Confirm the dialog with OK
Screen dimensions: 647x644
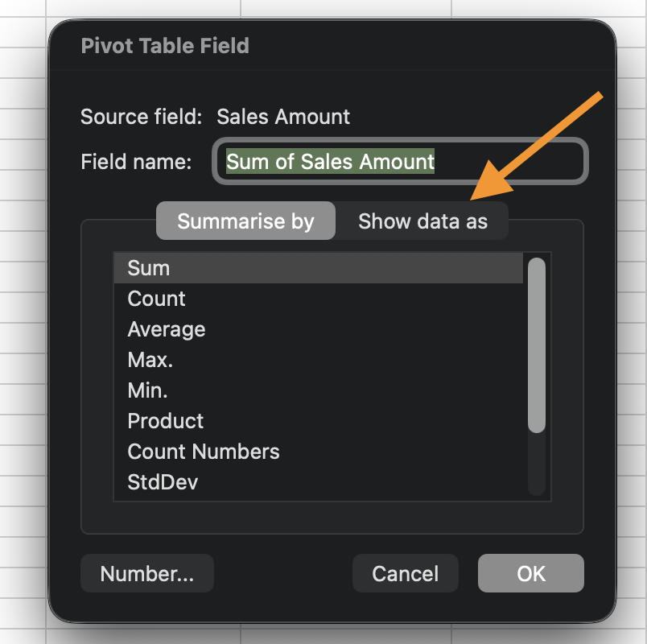tap(531, 573)
